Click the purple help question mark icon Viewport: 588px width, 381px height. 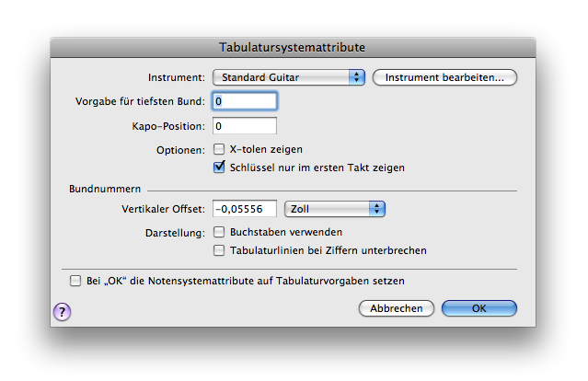[63, 311]
